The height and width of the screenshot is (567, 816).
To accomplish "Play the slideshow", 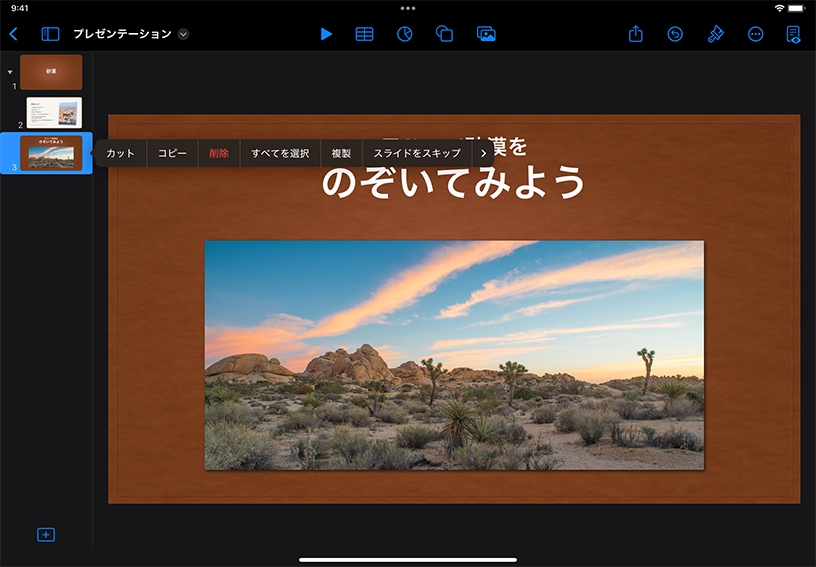I will (x=326, y=34).
